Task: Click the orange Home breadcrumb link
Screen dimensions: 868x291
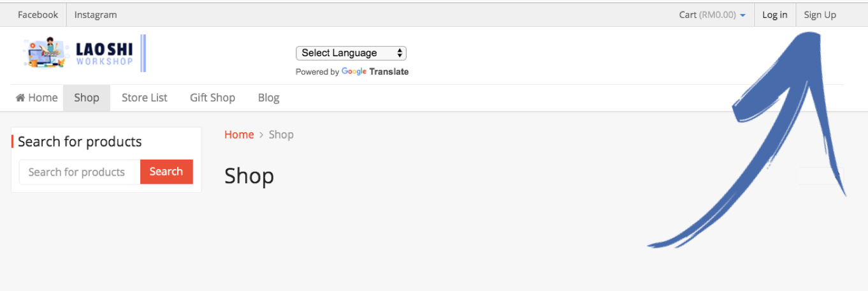Action: (x=239, y=135)
